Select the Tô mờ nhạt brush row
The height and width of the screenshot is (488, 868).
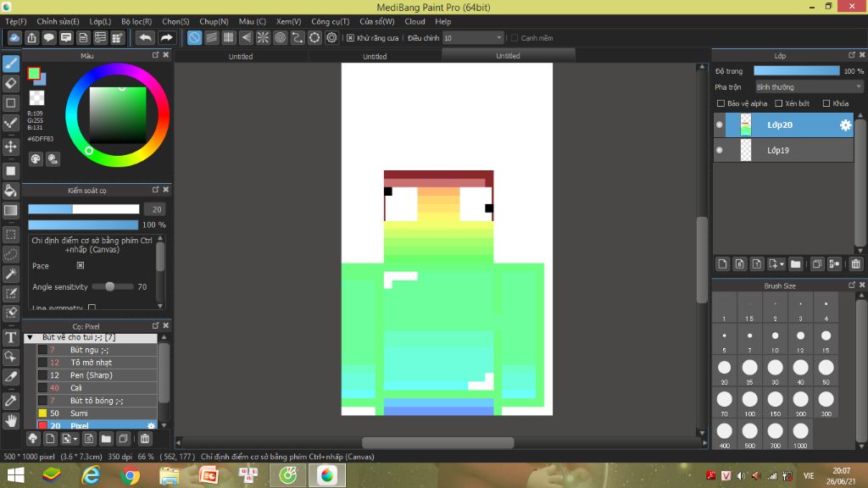click(97, 363)
